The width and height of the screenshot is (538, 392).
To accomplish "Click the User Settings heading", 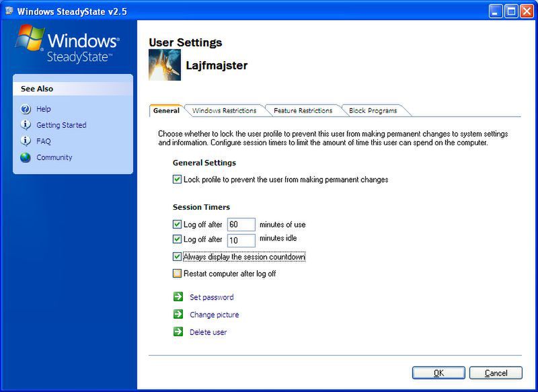I will [x=186, y=42].
